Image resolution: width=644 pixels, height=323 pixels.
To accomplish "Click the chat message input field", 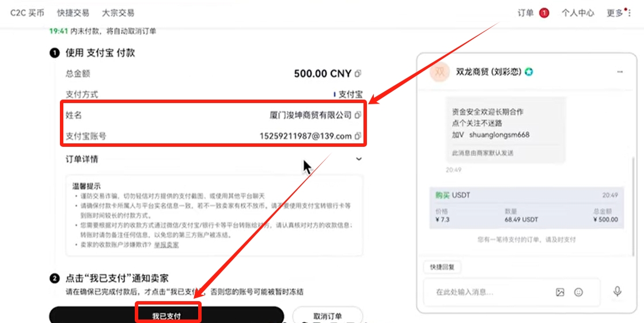I will click(x=490, y=292).
